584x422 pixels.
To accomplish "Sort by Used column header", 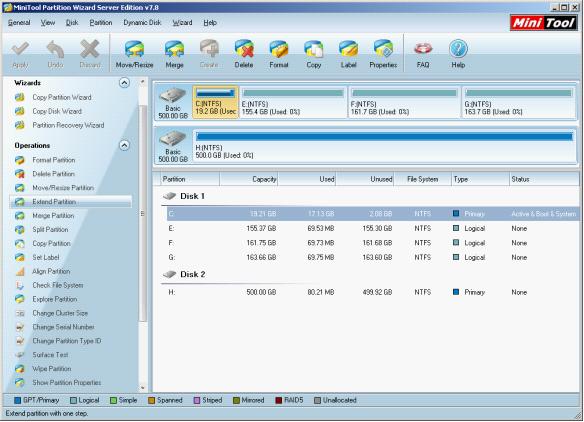I will (x=307, y=179).
